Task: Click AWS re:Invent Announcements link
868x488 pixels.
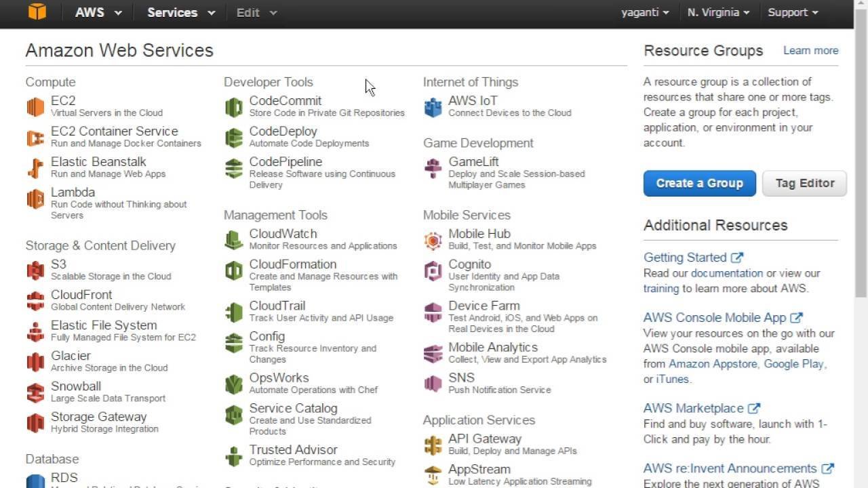Action: pos(738,469)
